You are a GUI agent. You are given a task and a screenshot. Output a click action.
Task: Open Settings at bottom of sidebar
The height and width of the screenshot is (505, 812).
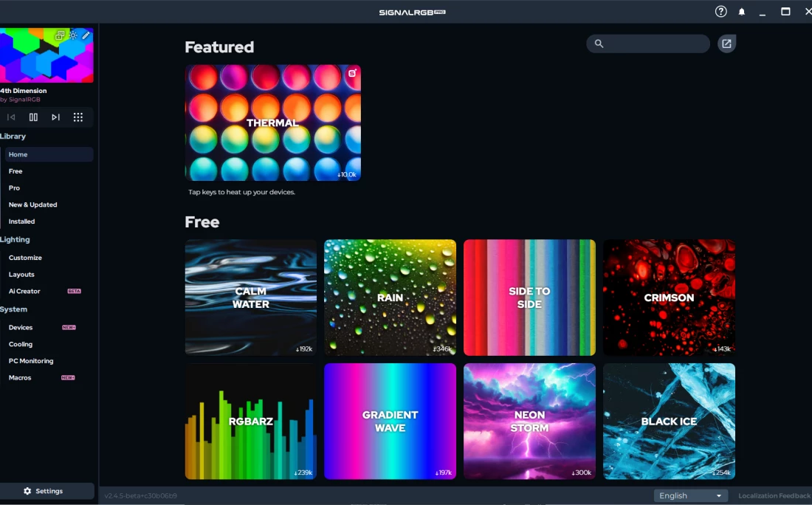pyautogui.click(x=47, y=491)
